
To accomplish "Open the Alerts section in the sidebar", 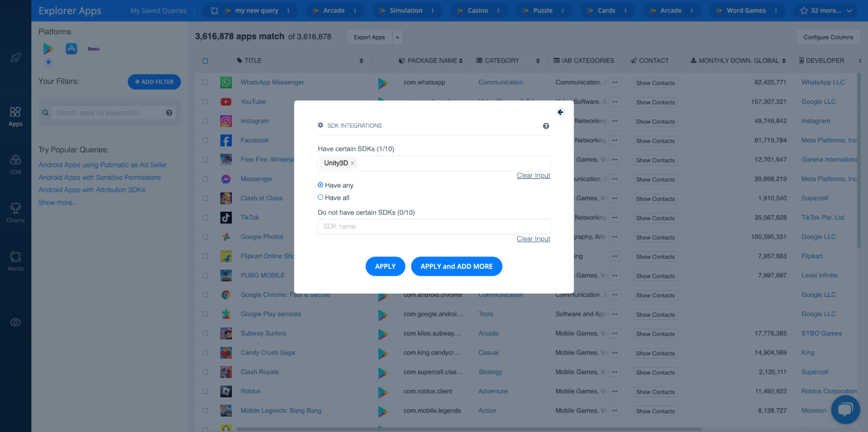I will 16,261.
